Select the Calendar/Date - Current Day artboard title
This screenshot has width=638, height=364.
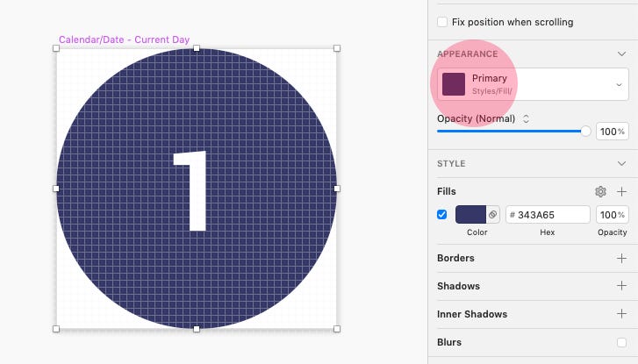click(x=124, y=39)
